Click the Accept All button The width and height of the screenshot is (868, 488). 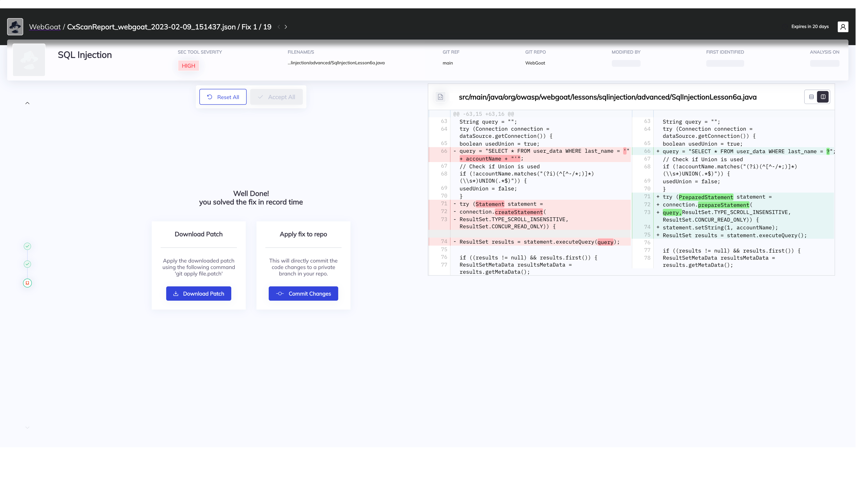pos(276,97)
